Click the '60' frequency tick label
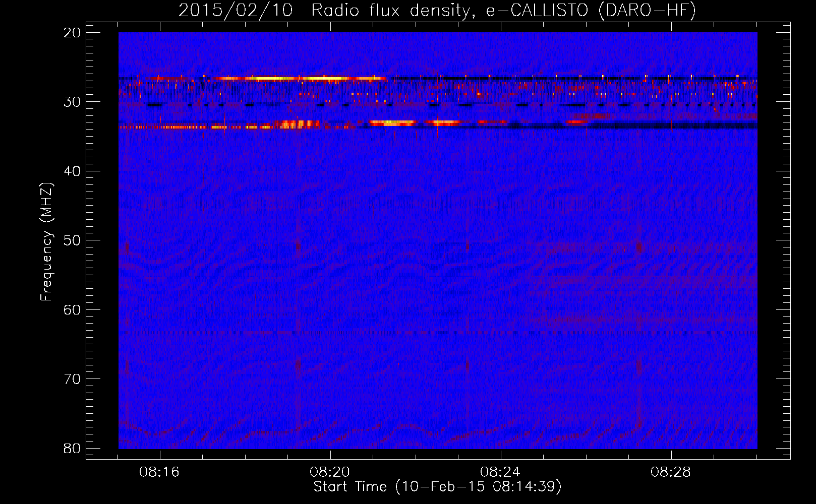 pyautogui.click(x=73, y=310)
